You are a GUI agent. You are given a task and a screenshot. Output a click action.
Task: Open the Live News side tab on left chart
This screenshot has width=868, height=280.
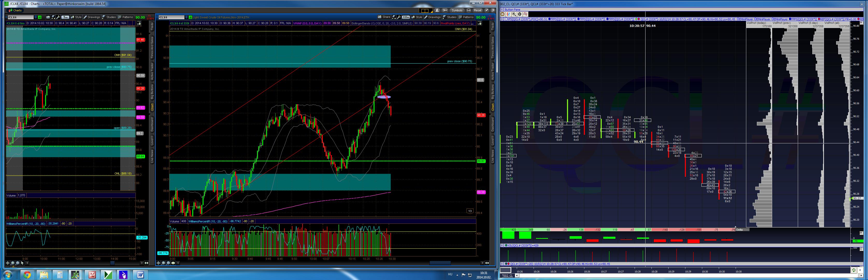click(152, 156)
